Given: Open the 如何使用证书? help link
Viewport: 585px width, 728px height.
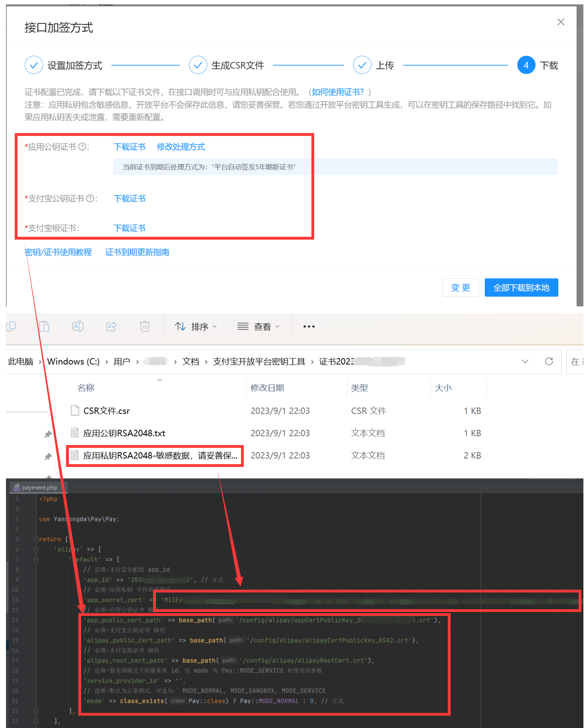Looking at the screenshot, I should click(x=338, y=92).
